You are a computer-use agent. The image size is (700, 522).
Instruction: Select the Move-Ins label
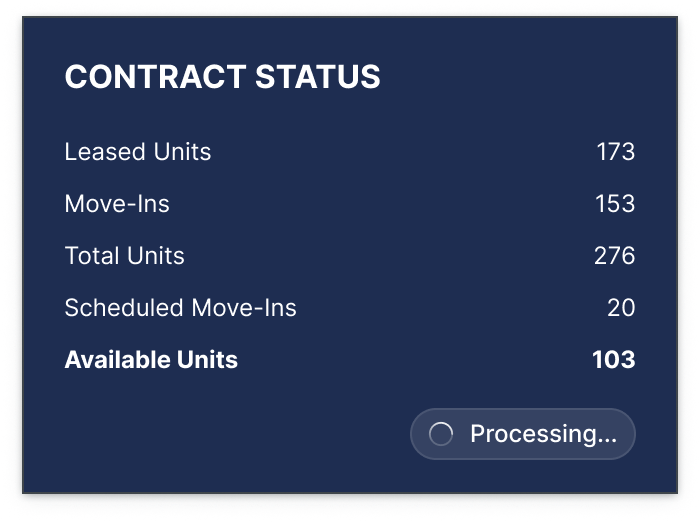pyautogui.click(x=117, y=204)
